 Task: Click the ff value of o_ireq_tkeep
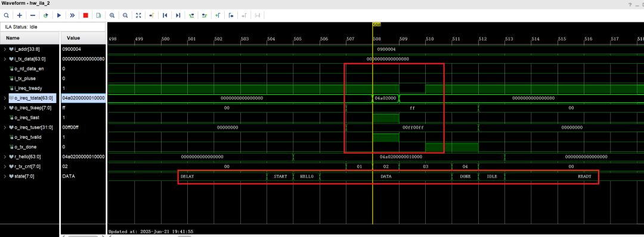(x=64, y=108)
